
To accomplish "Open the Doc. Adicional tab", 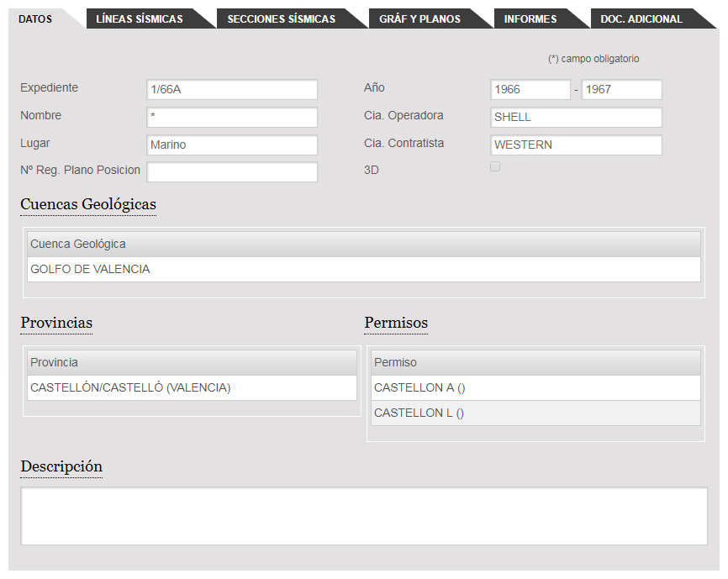I will click(x=641, y=18).
